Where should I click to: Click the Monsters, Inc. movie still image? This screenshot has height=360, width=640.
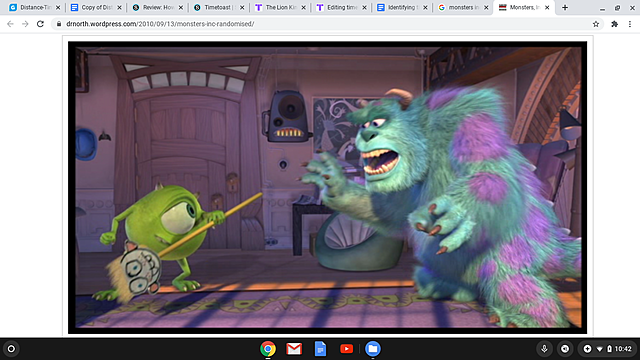327,187
